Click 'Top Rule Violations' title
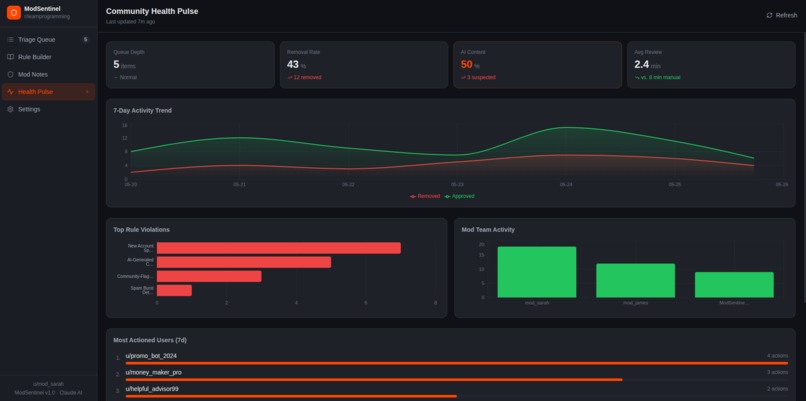Screen dimensions: 806x401 tap(141, 230)
